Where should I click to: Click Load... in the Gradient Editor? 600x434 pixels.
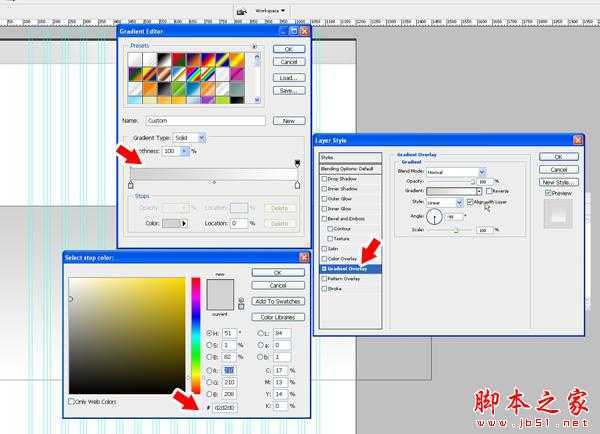click(289, 78)
